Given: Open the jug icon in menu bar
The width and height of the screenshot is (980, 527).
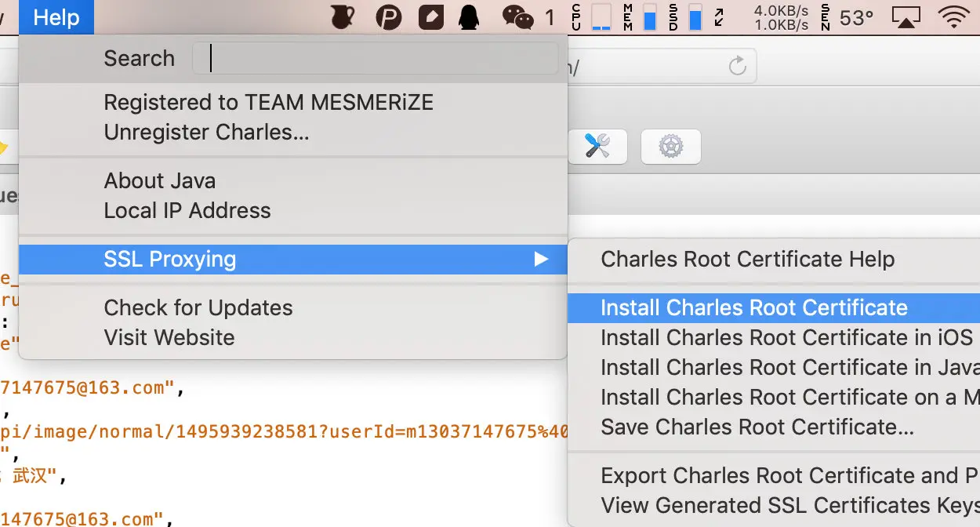Looking at the screenshot, I should pyautogui.click(x=343, y=17).
